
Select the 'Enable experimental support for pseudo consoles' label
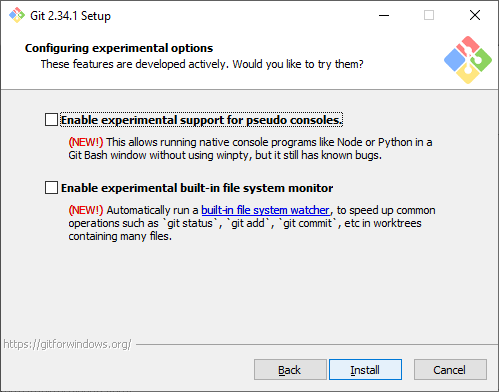click(202, 120)
